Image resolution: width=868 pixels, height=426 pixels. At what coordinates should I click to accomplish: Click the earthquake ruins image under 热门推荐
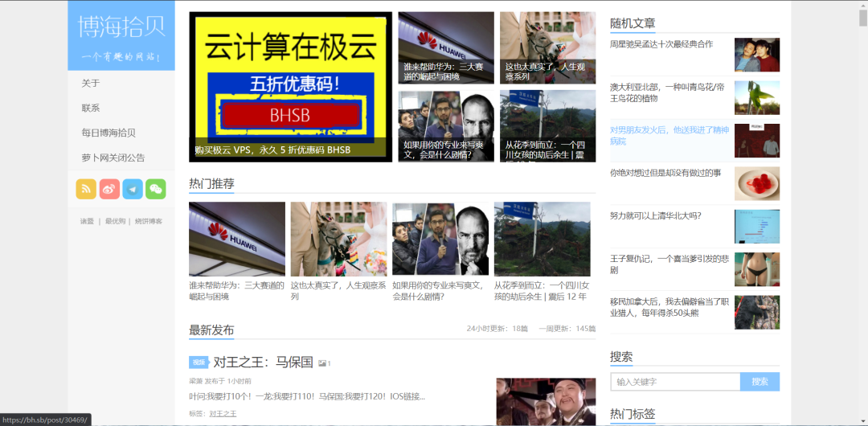(x=542, y=239)
